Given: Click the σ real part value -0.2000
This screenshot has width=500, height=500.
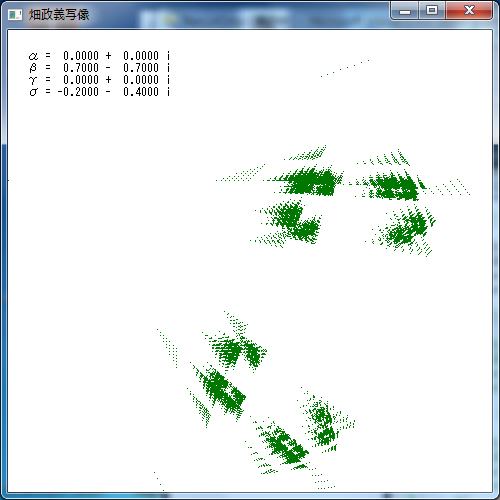Looking at the screenshot, I should pos(78,92).
